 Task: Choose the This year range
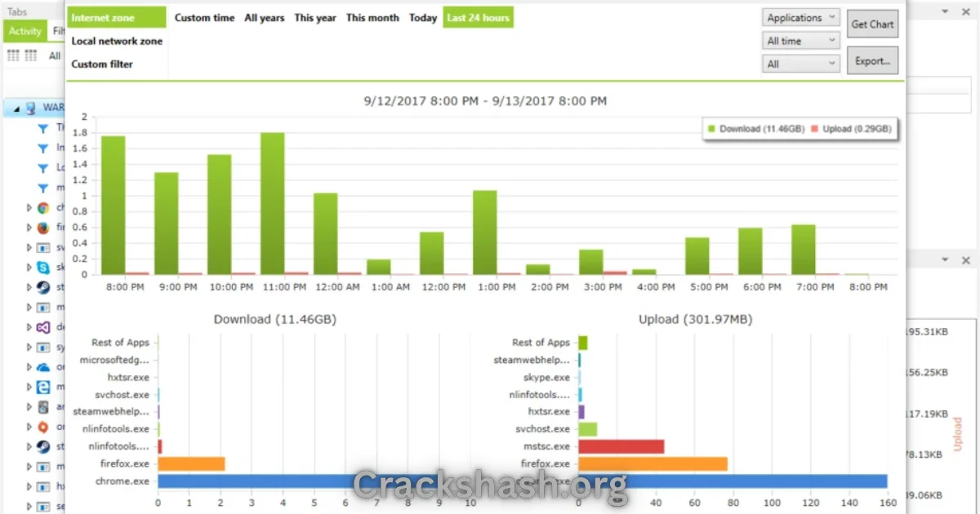pyautogui.click(x=315, y=18)
